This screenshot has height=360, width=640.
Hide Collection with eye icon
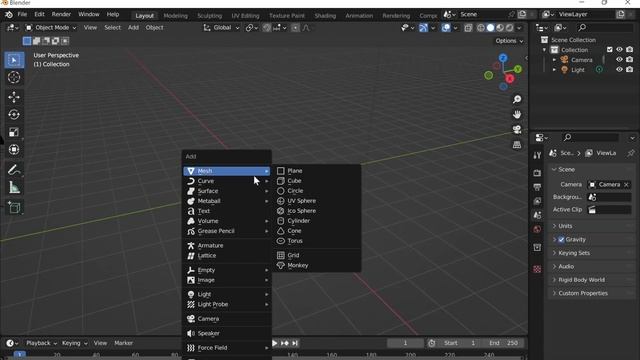[x=619, y=49]
